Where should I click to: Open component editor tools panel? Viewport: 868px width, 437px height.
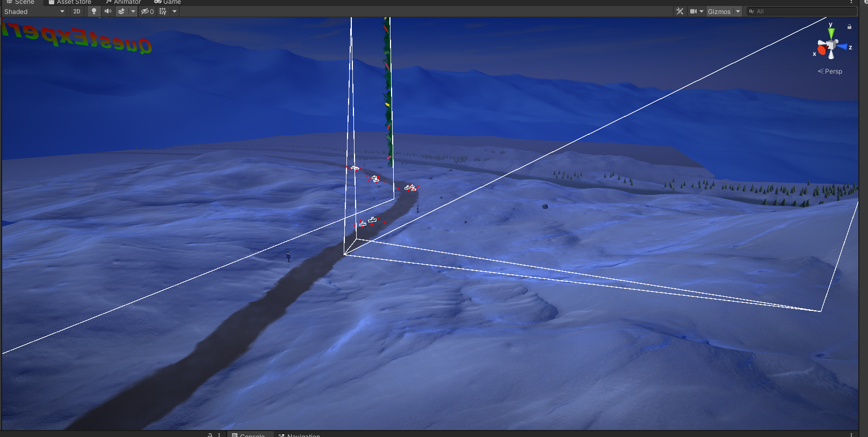pos(680,11)
